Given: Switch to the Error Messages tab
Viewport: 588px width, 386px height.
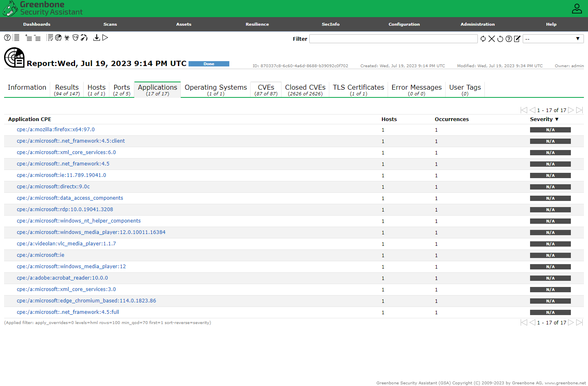Looking at the screenshot, I should coord(417,90).
